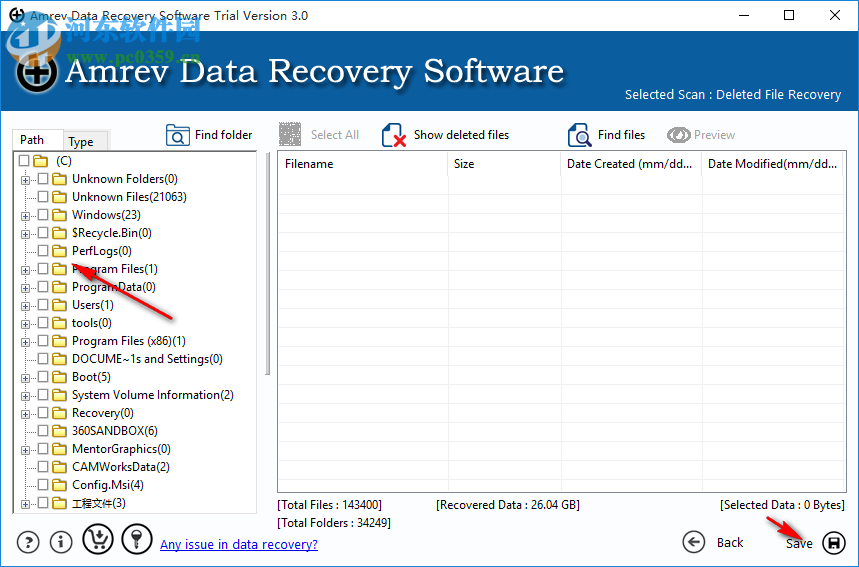Viewport: 859px width, 567px height.
Task: Check the PerfLogs(0) checkbox
Action: (x=43, y=251)
